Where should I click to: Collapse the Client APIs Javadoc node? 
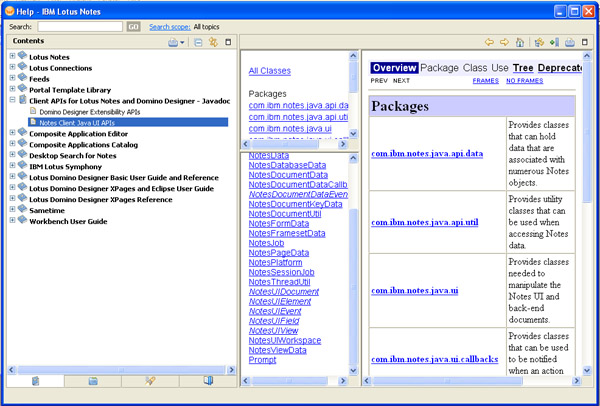[12, 100]
